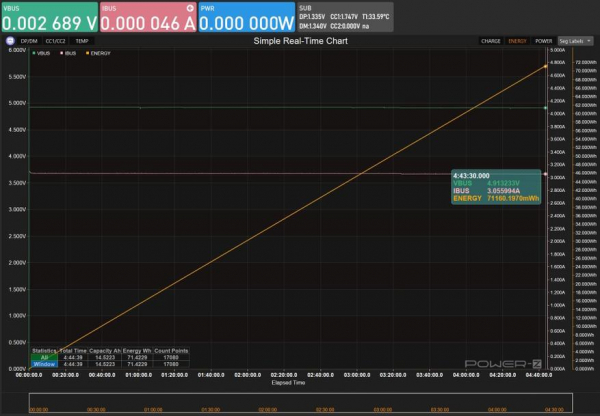Click the blue PWR power readout panel
600x416 pixels.
(x=247, y=17)
